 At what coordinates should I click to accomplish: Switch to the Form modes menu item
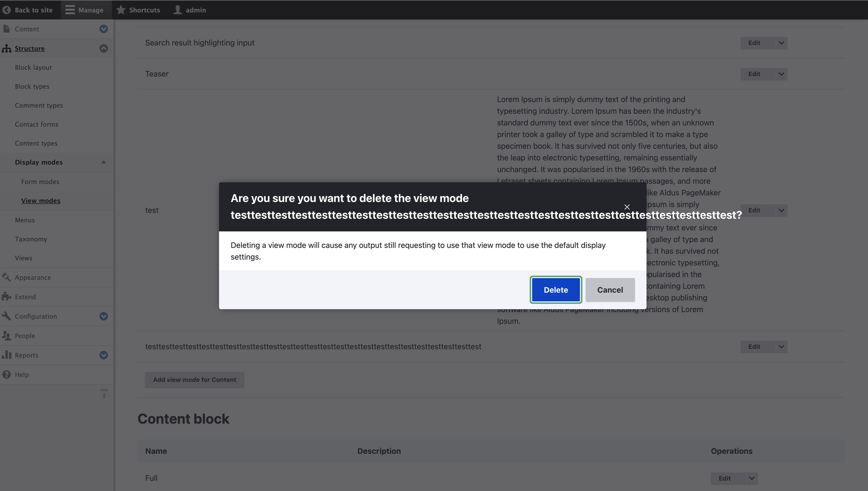click(x=40, y=181)
